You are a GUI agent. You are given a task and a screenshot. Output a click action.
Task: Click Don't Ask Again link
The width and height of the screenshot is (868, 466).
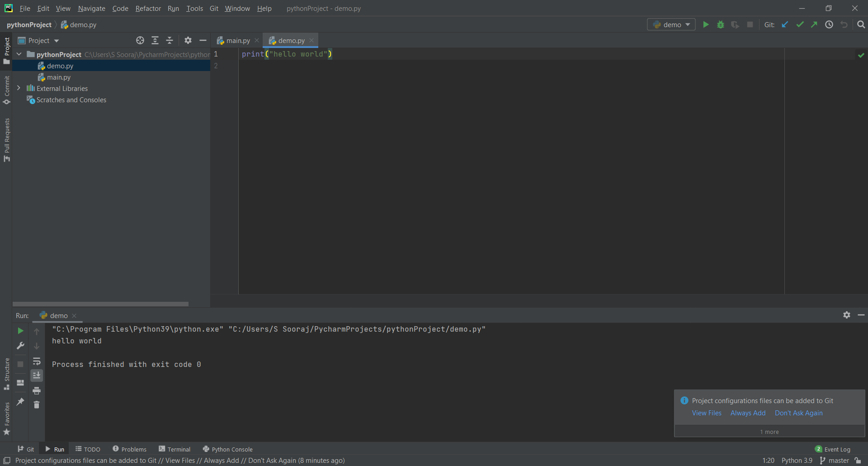click(799, 413)
